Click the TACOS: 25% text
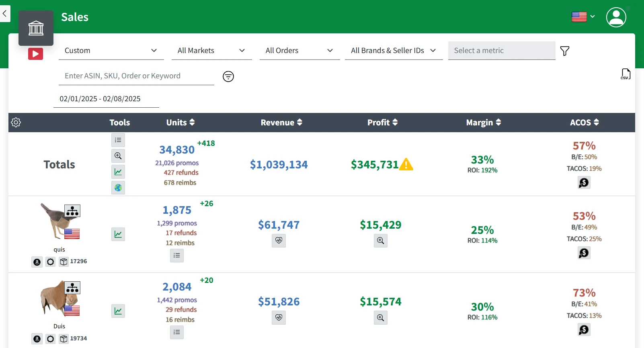This screenshot has width=644, height=348. coord(584,239)
